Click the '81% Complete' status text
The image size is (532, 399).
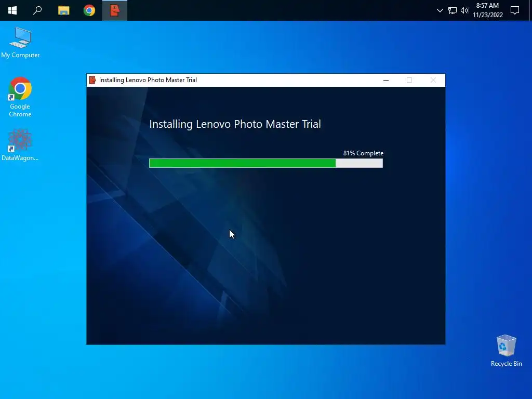363,153
